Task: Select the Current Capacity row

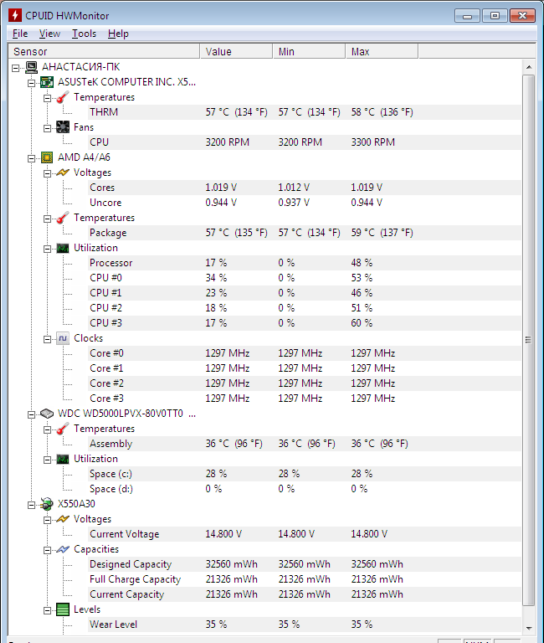Action: coord(305,594)
